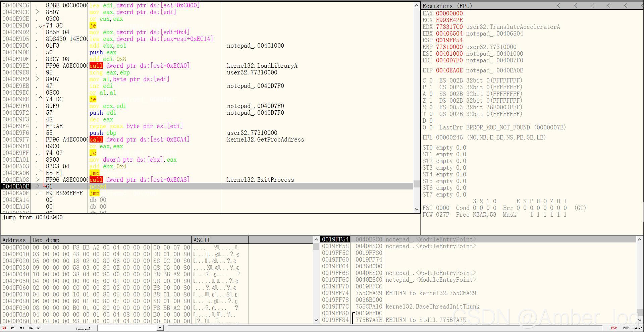Viewport: 644px width, 332px height.
Task: Switch to memory dump tab M4
Action: click(31, 328)
